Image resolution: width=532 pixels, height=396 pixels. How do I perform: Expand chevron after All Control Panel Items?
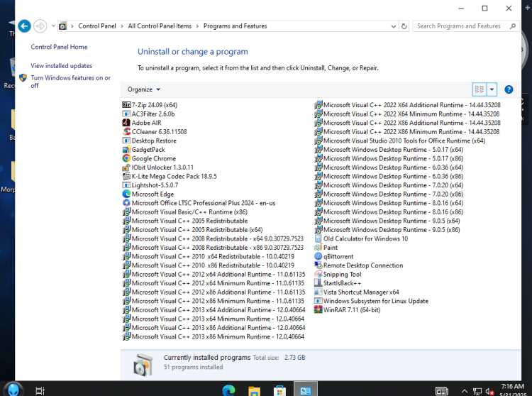click(x=197, y=26)
